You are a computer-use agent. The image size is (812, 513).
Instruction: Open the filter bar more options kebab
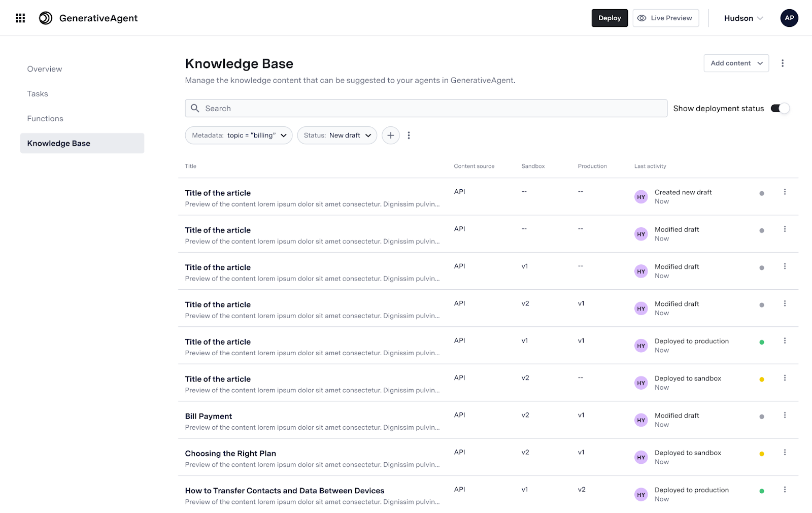(409, 135)
